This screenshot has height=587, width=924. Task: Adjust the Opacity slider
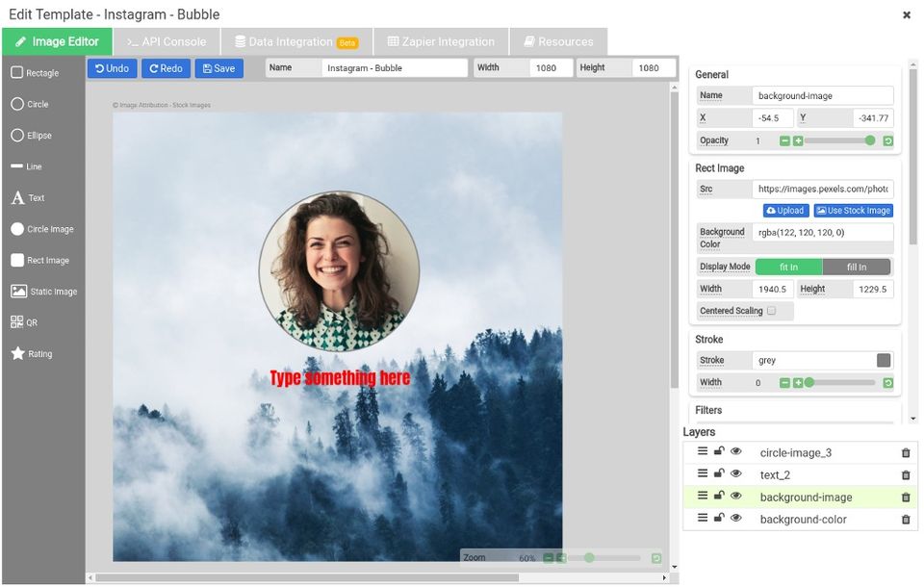(839, 140)
